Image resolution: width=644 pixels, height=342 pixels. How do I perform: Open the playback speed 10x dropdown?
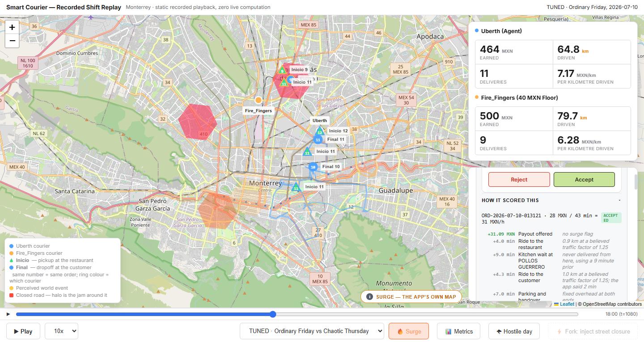point(61,331)
